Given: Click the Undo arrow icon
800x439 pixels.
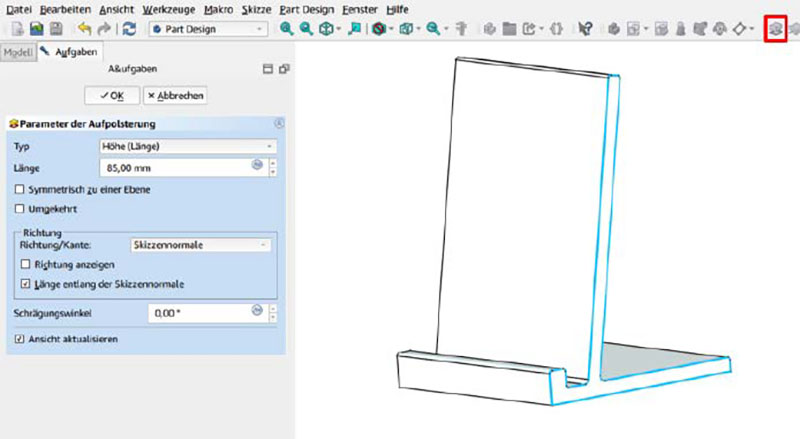Looking at the screenshot, I should [x=83, y=30].
